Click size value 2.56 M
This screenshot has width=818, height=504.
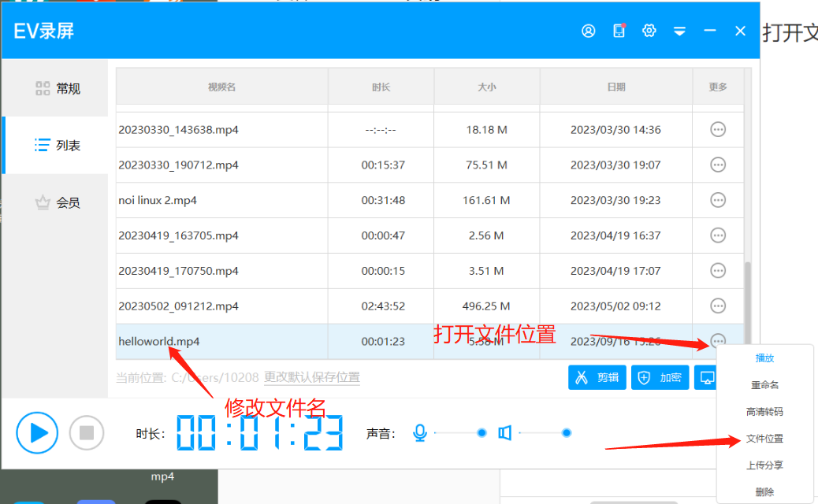pos(486,235)
